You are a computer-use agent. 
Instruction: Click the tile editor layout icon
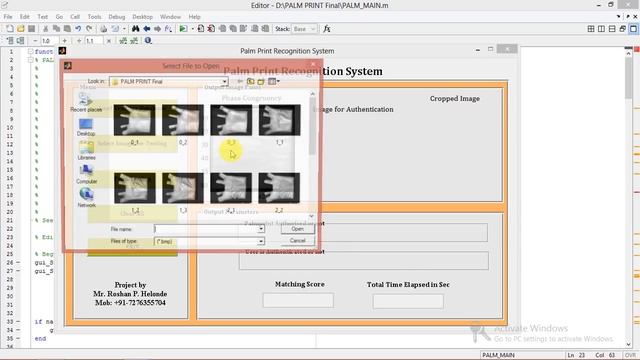[591, 29]
